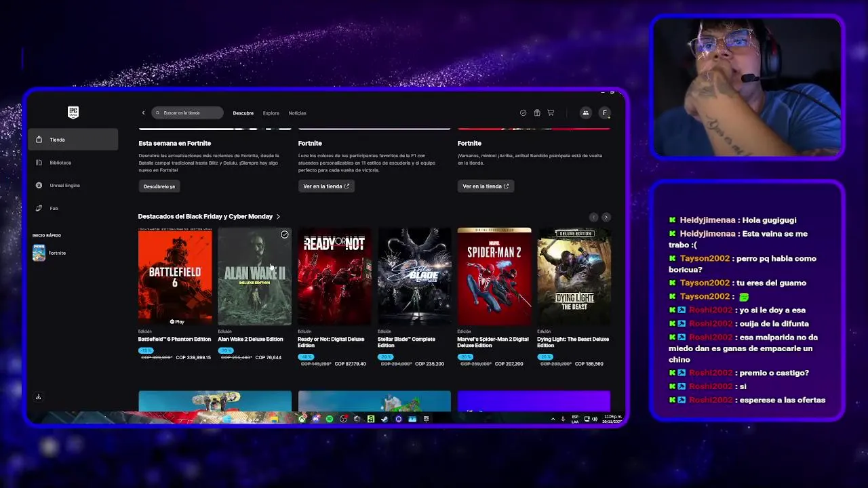Toggle the wishlist check on Alan Wake 2 card
Screen dimensions: 868x488
coord(285,235)
